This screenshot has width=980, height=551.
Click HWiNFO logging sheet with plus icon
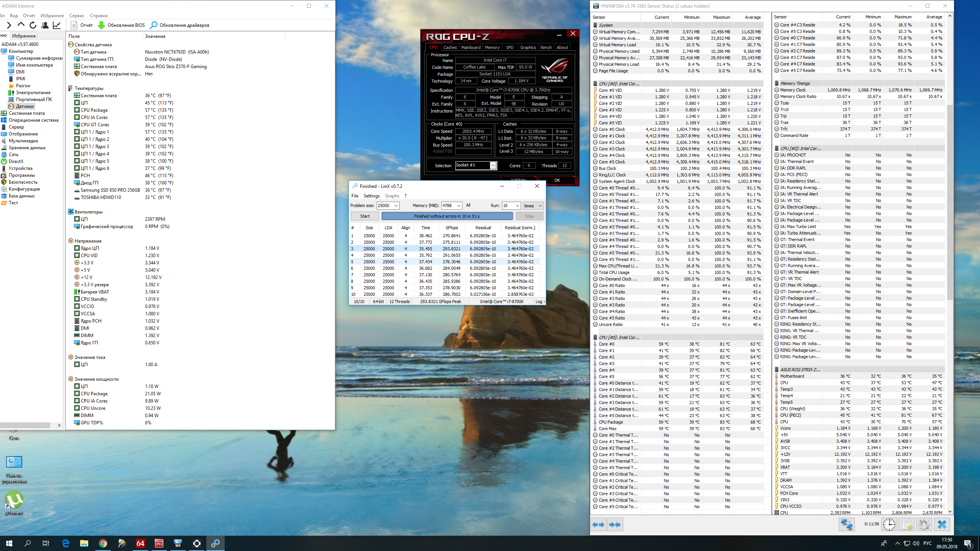point(906,524)
